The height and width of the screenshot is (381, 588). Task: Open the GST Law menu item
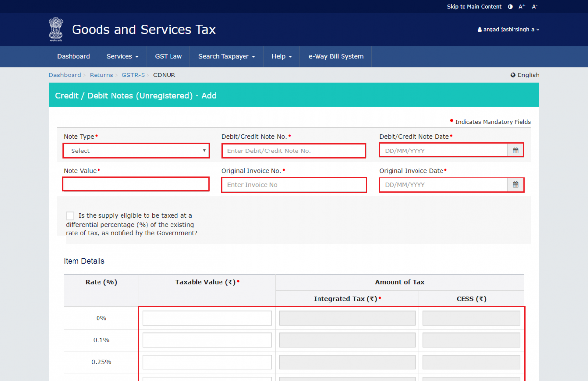point(168,56)
